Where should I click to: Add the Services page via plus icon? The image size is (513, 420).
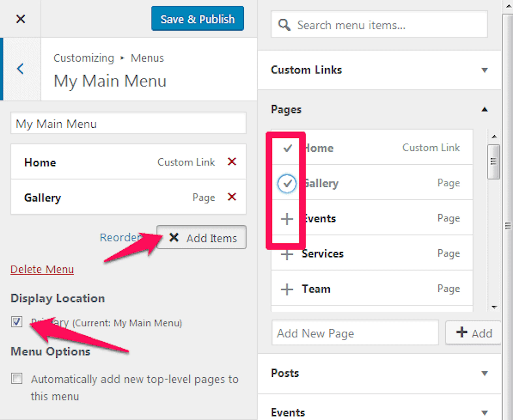[287, 254]
